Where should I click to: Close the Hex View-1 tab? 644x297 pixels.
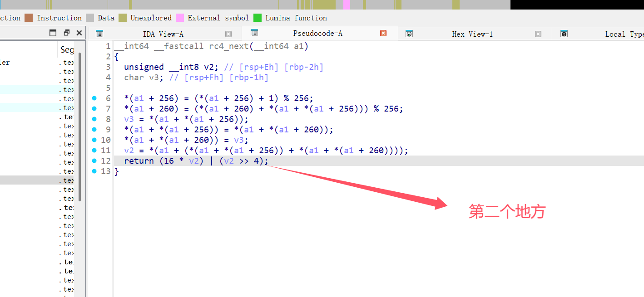pos(538,34)
